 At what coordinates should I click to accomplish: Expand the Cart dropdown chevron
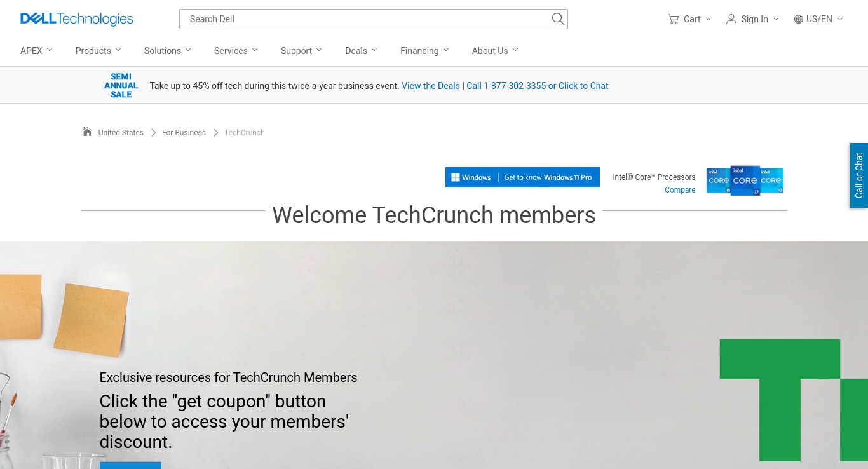[709, 19]
